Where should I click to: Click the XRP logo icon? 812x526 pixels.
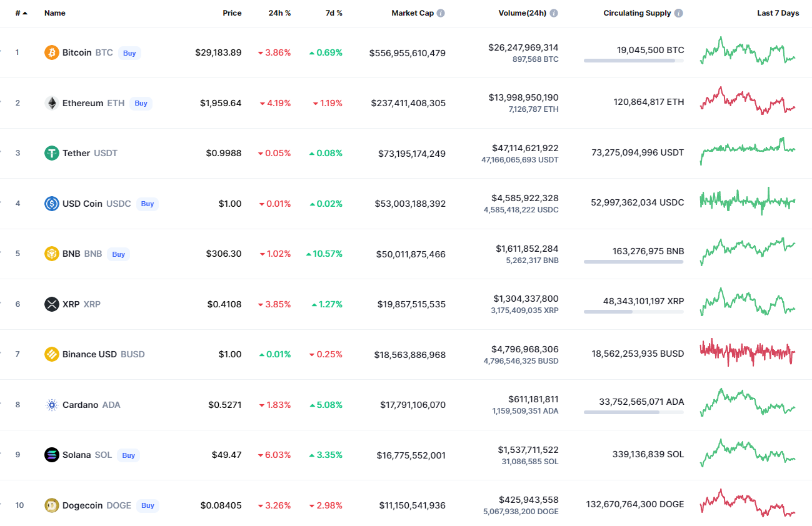[x=52, y=304]
